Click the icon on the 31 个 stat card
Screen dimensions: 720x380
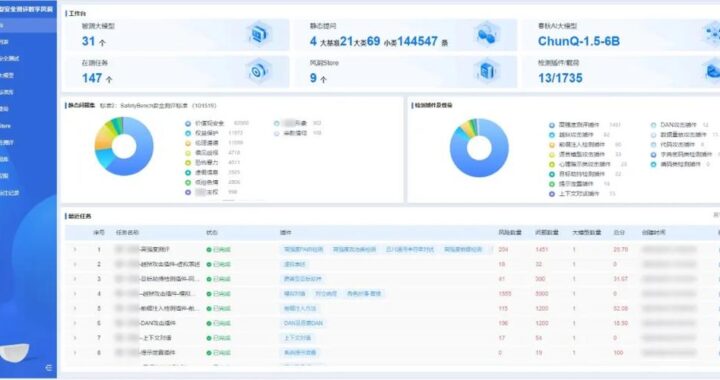click(259, 34)
